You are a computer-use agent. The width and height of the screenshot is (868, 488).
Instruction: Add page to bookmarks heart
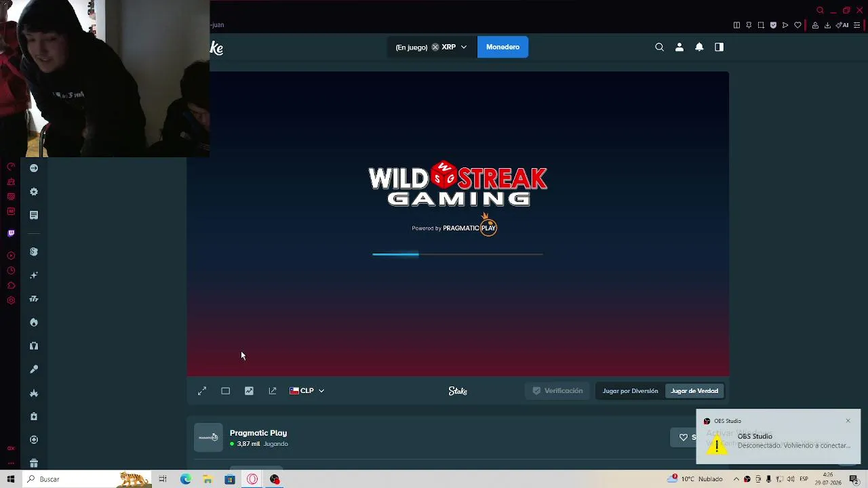point(797,25)
